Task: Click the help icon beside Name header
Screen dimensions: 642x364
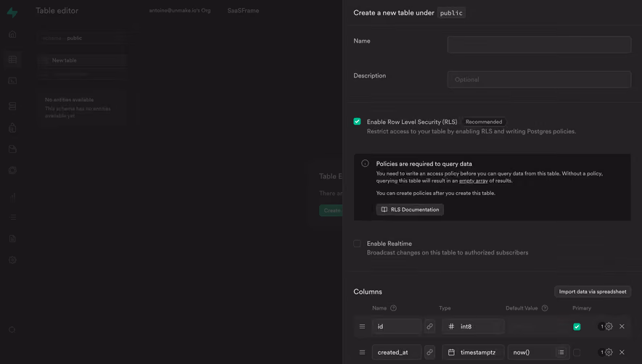Action: [x=393, y=308]
